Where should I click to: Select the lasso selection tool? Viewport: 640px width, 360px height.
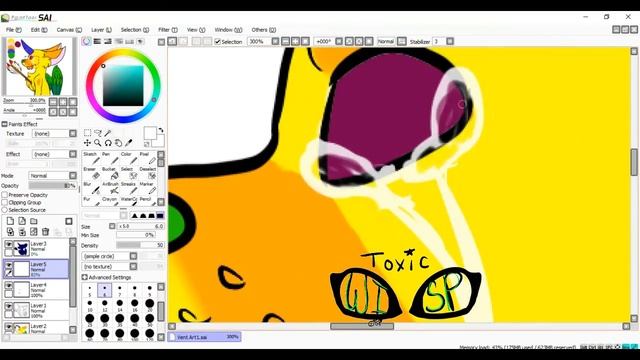pos(98,133)
